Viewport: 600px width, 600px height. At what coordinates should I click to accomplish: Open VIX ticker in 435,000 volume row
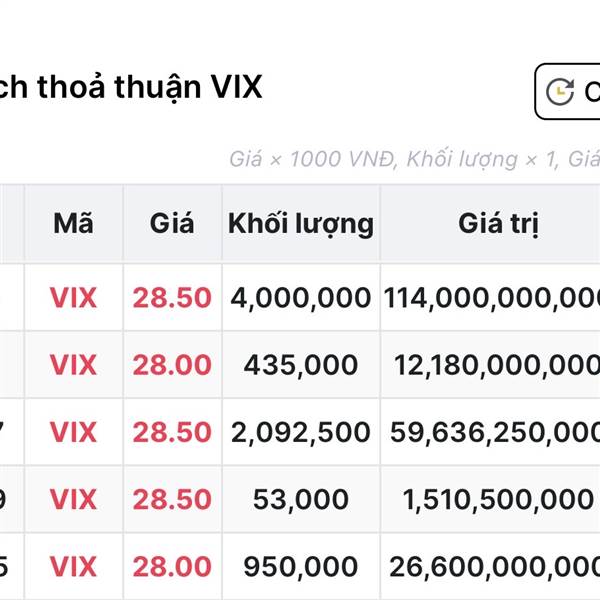point(73,365)
